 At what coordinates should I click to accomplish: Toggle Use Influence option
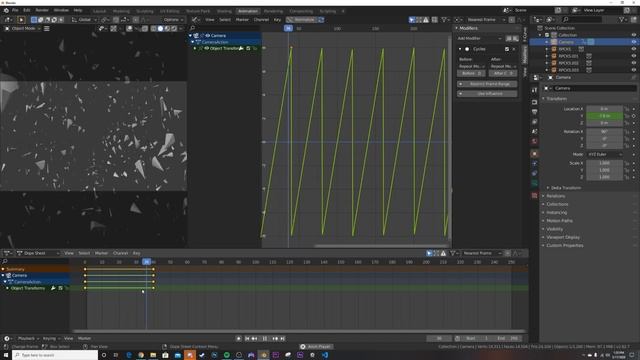coord(487,94)
